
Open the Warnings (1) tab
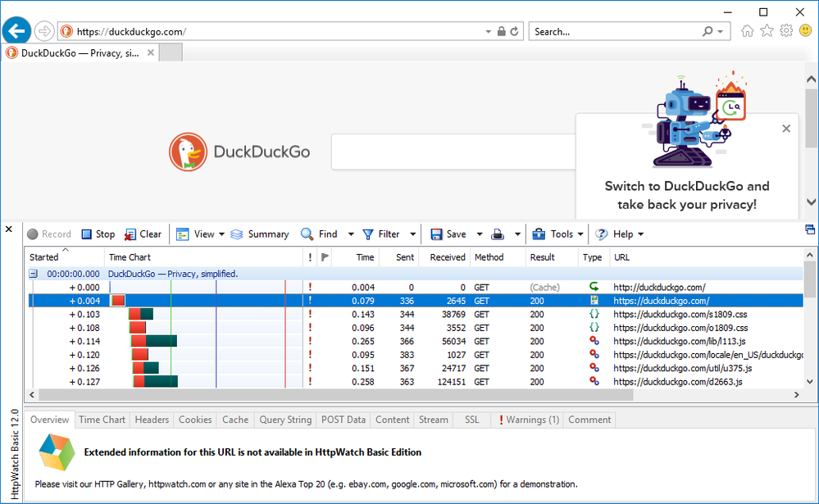529,420
